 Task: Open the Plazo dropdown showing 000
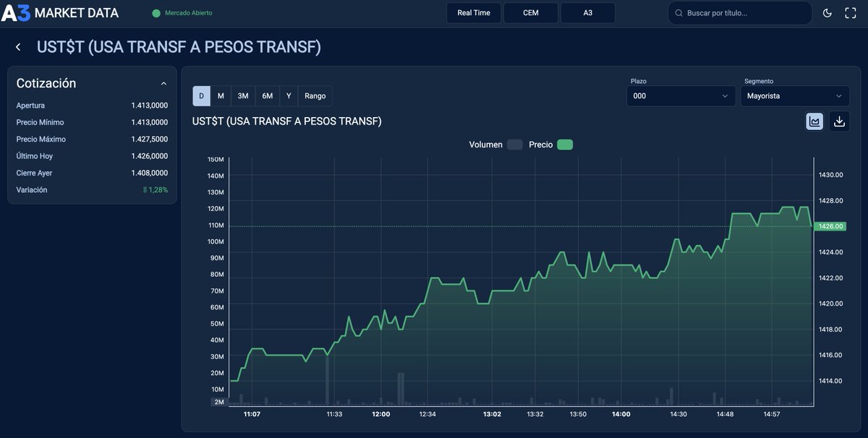[x=681, y=96]
